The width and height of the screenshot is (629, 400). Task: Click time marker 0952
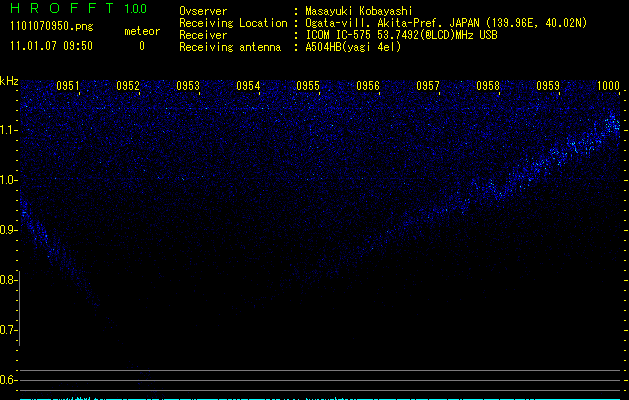128,86
